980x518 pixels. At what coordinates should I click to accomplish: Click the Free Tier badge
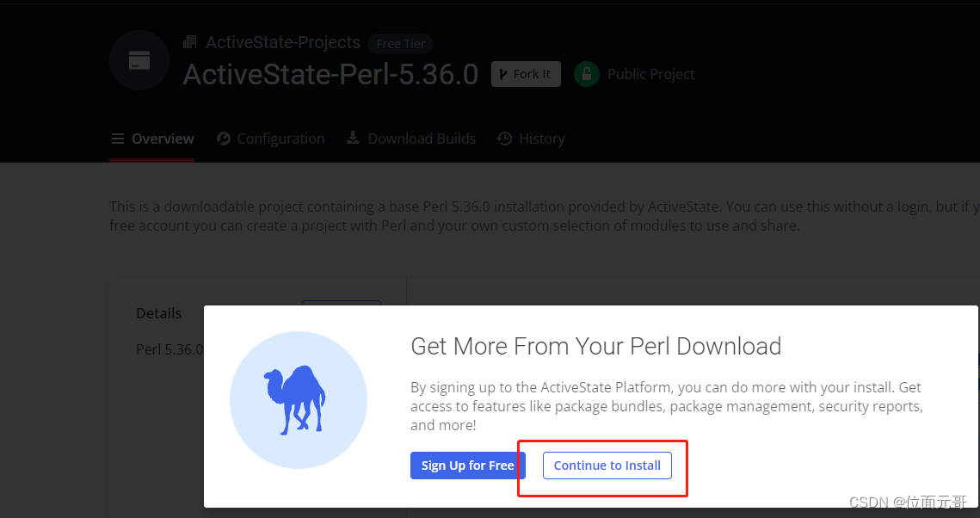click(x=400, y=43)
